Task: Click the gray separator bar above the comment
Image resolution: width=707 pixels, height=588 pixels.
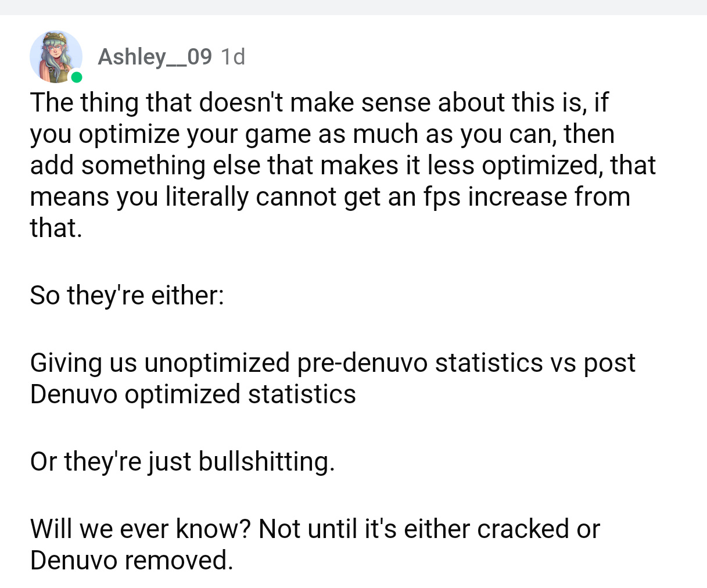Action: click(353, 7)
